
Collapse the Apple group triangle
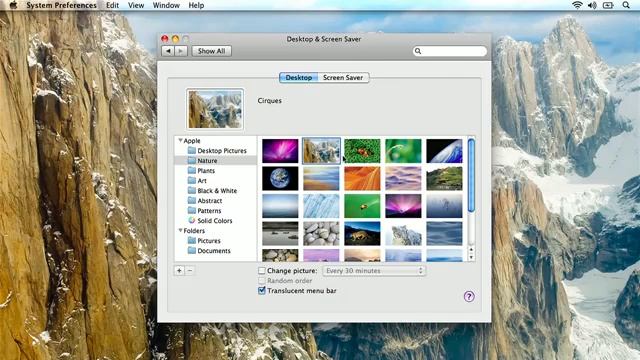tap(180, 140)
